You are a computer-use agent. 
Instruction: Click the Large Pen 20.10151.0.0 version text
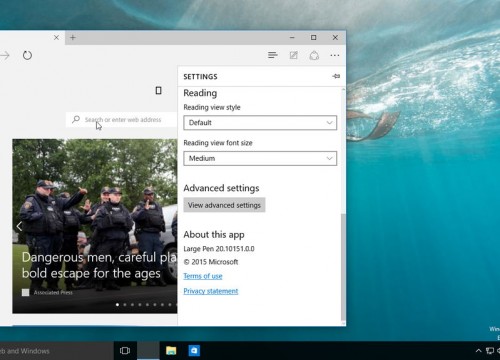coord(219,249)
